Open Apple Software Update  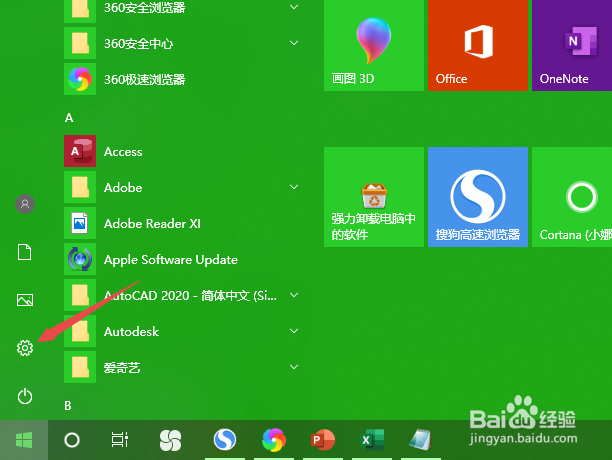(183, 259)
